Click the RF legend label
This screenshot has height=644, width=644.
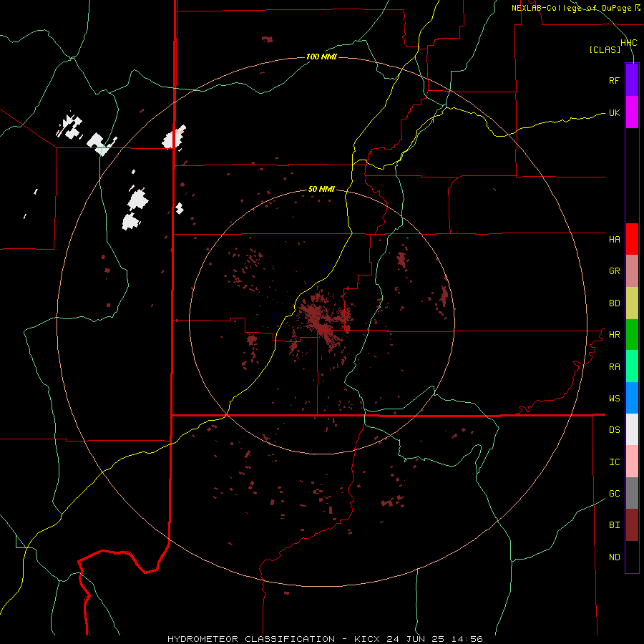click(x=615, y=80)
